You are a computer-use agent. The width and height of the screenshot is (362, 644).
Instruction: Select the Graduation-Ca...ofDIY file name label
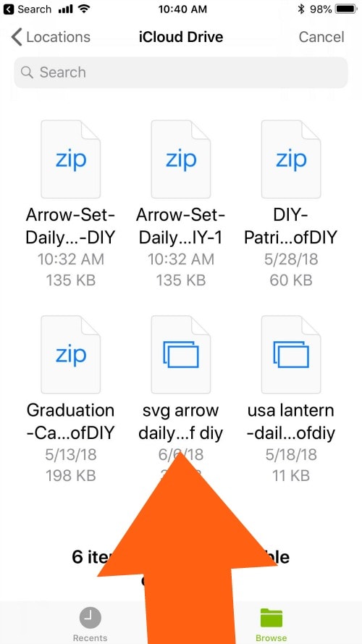pos(71,422)
